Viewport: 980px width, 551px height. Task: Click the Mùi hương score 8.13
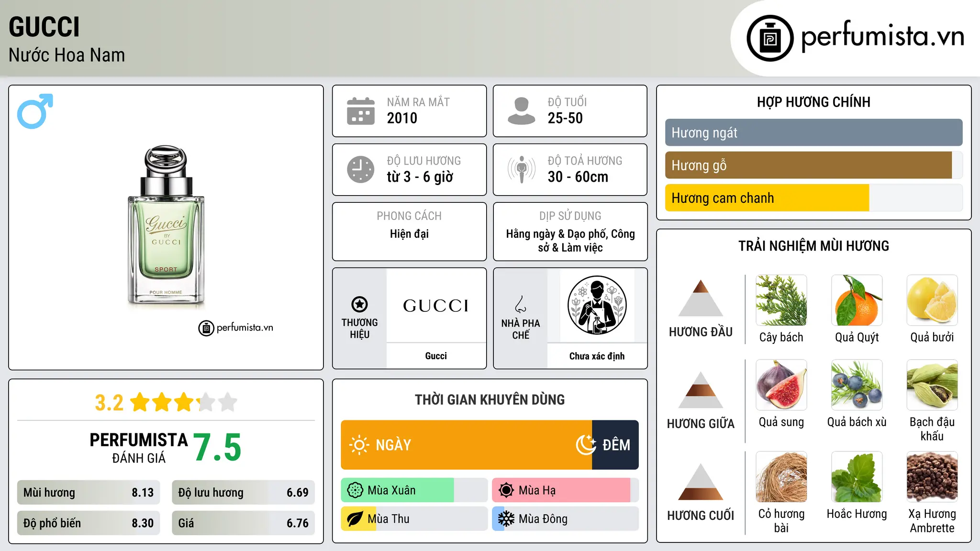click(x=143, y=493)
